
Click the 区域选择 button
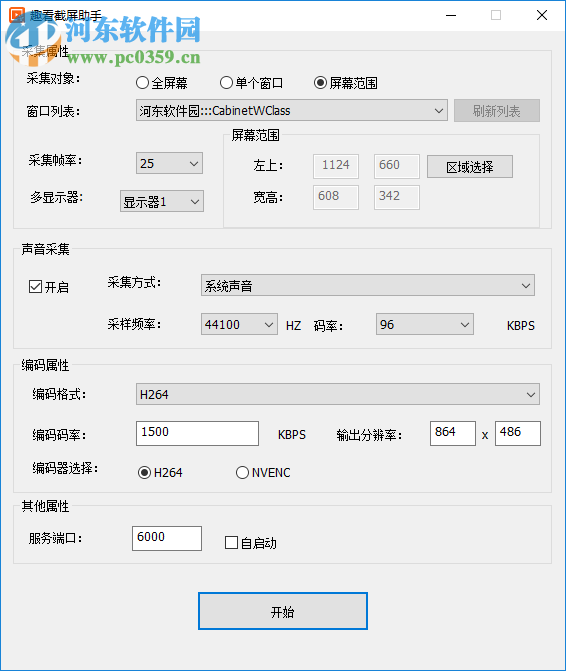point(470,166)
